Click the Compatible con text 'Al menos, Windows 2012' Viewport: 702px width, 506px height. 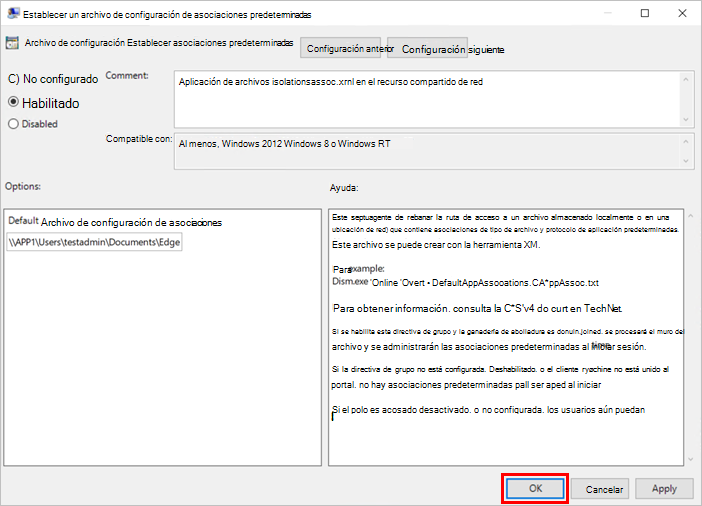click(230, 144)
